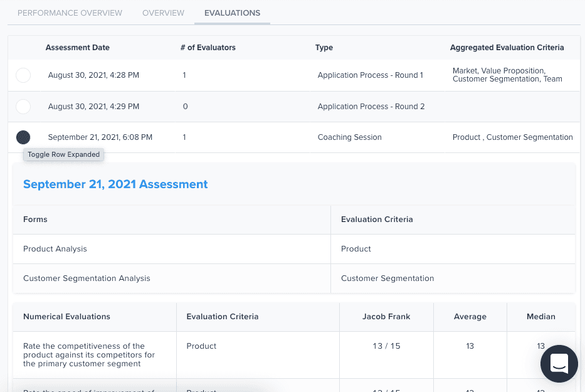
Task: Collapse the September 21, 2021 row
Action: [x=23, y=137]
